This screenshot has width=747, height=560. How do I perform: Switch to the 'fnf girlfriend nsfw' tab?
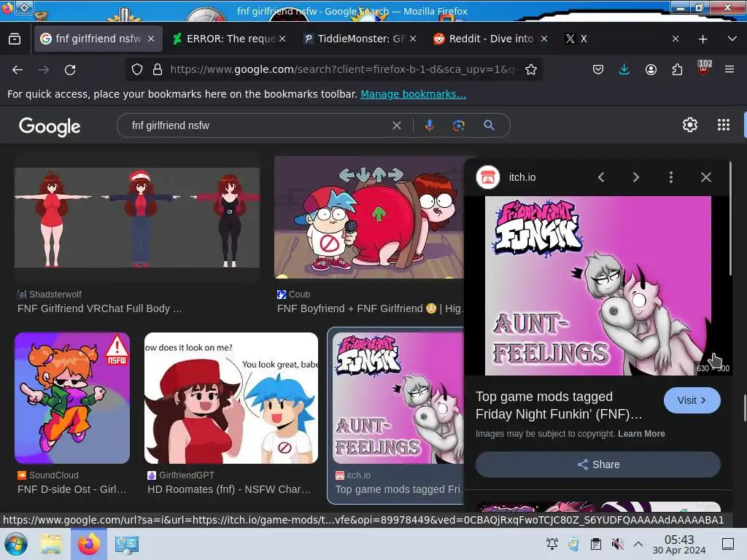coord(98,39)
